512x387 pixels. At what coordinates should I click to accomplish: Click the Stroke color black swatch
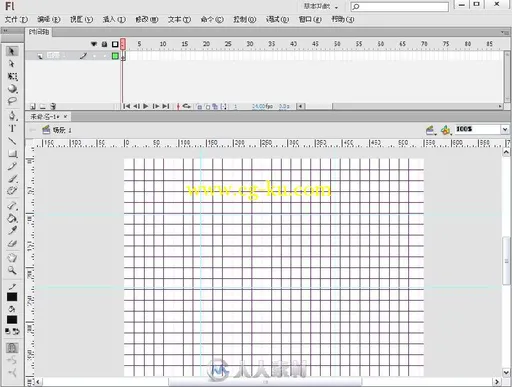(12, 297)
